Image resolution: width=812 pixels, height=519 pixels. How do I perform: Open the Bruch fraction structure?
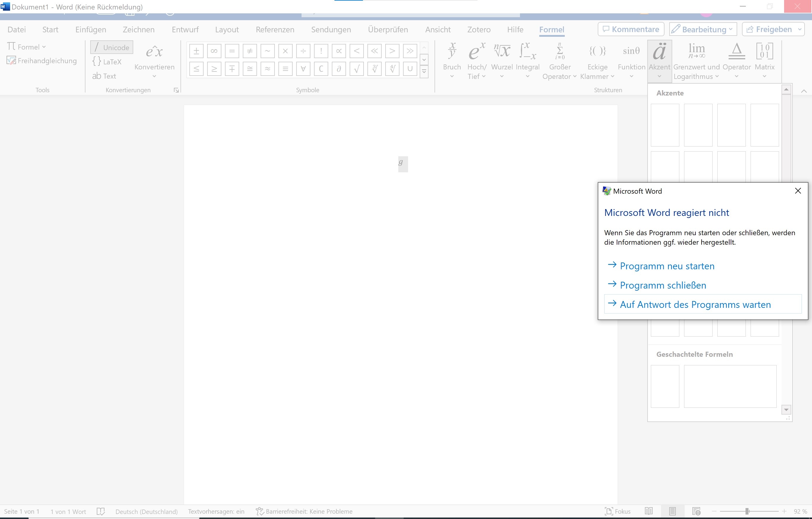(x=452, y=61)
